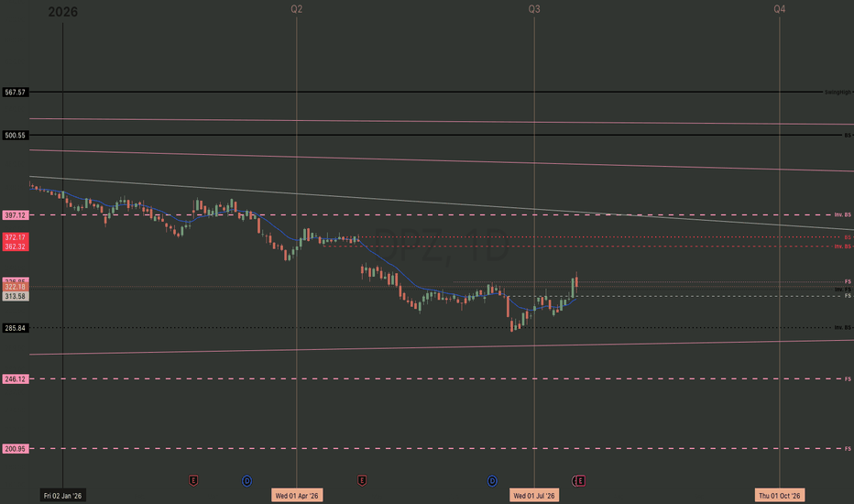Click the Fri 02 Jan '26 date label
Viewport: 854px width, 504px height.
(x=62, y=495)
